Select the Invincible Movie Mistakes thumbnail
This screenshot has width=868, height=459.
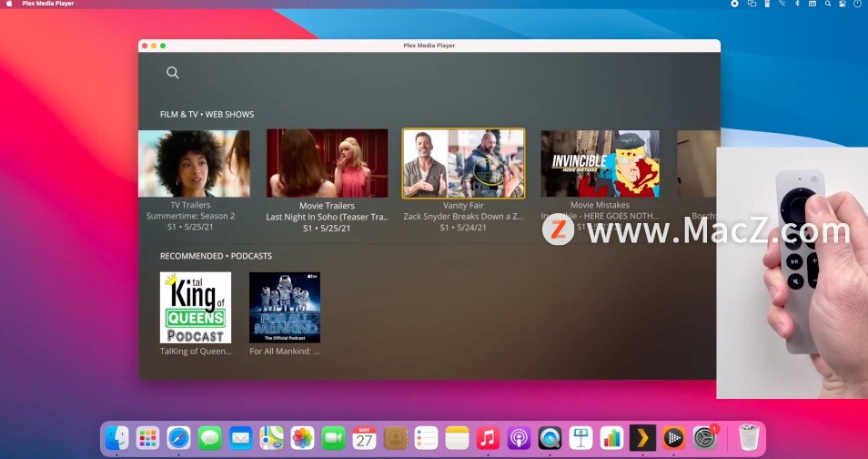(601, 164)
